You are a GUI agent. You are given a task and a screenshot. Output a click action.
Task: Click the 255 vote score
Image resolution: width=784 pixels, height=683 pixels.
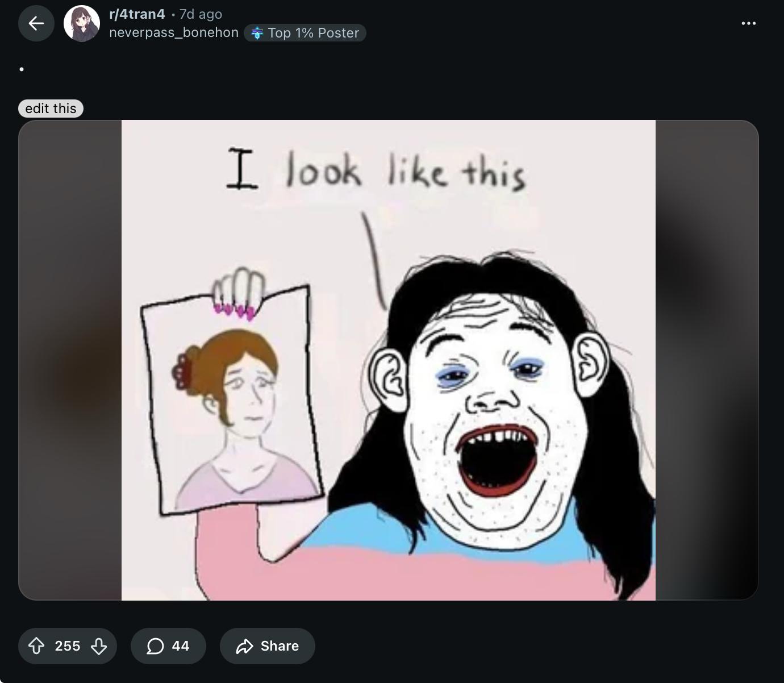click(x=68, y=646)
